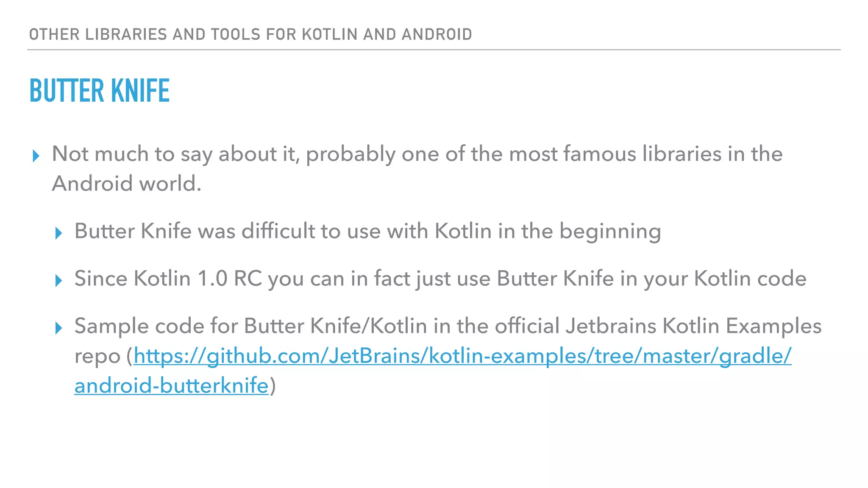The height and width of the screenshot is (488, 868).
Task: Click the horizontal divider line under the header
Action: [434, 50]
